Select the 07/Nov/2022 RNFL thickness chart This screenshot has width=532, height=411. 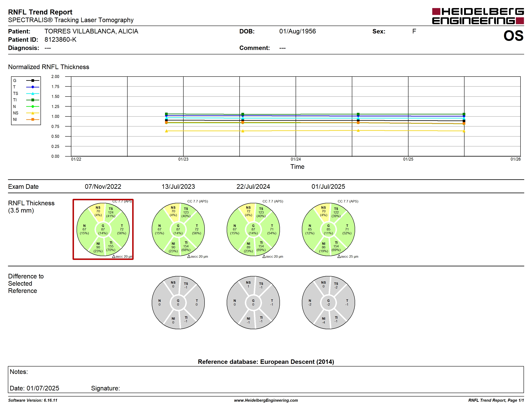(x=103, y=229)
